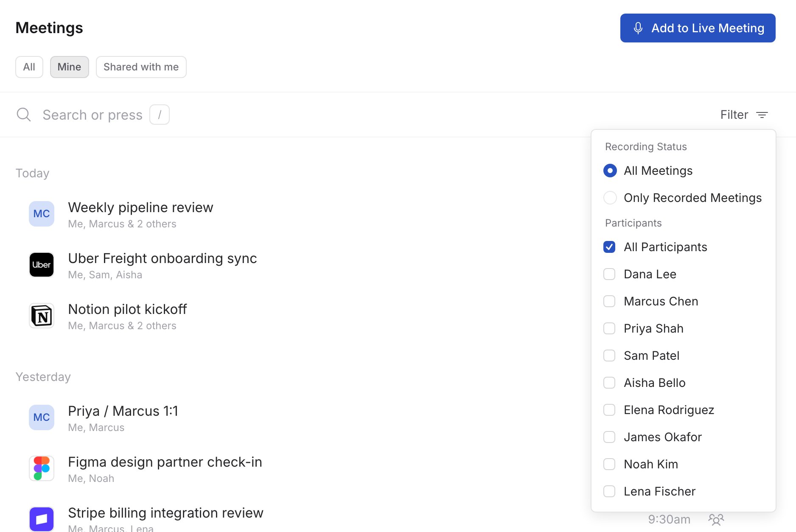Check the Lena Fischer checkbox
The image size is (796, 532).
609,491
